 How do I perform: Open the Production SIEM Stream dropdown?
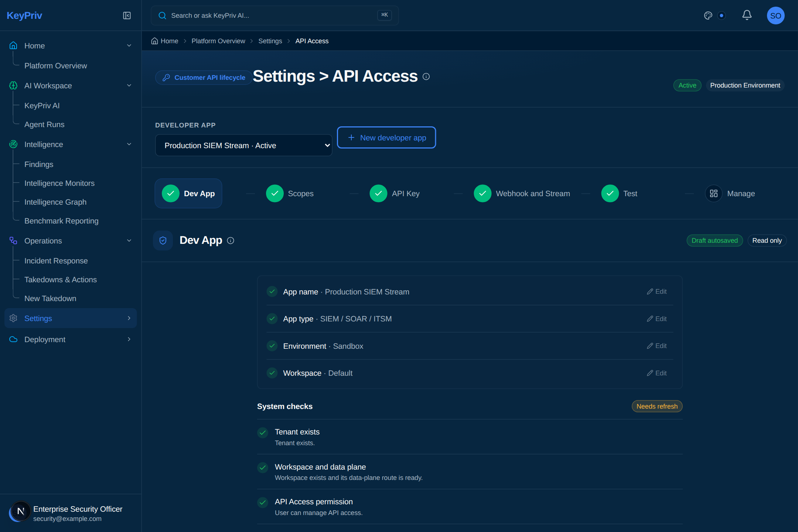tap(243, 145)
